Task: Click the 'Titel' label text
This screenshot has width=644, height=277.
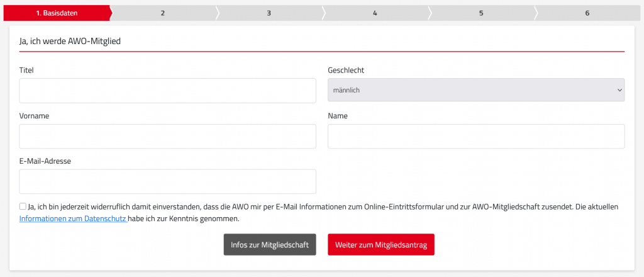Action: [26, 71]
